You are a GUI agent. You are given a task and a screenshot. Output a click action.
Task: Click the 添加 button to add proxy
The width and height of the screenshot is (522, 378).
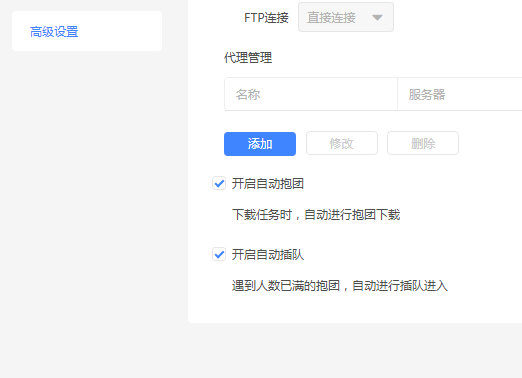(260, 144)
